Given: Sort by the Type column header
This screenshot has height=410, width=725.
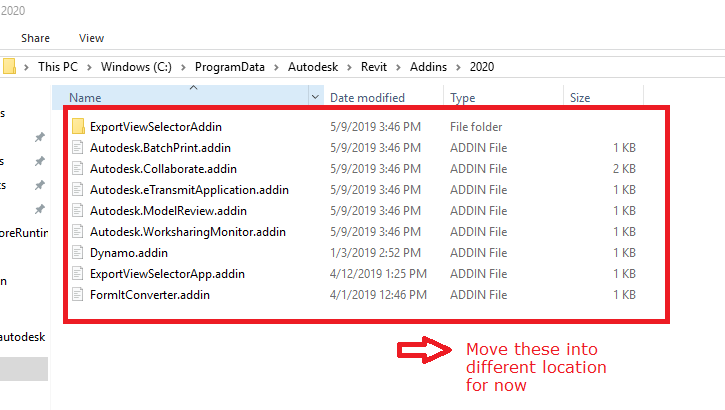Looking at the screenshot, I should [x=462, y=98].
